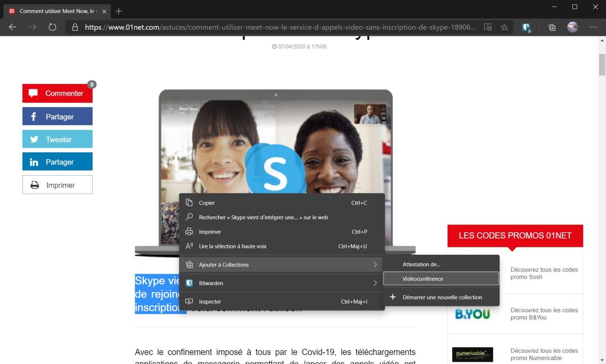Maximize the browser window
Viewport: 606px width, 364px height.
click(x=575, y=7)
